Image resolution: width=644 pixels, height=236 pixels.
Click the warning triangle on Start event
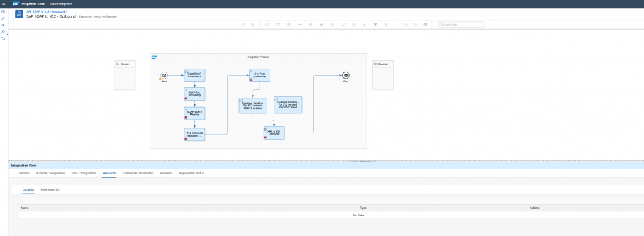[160, 79]
